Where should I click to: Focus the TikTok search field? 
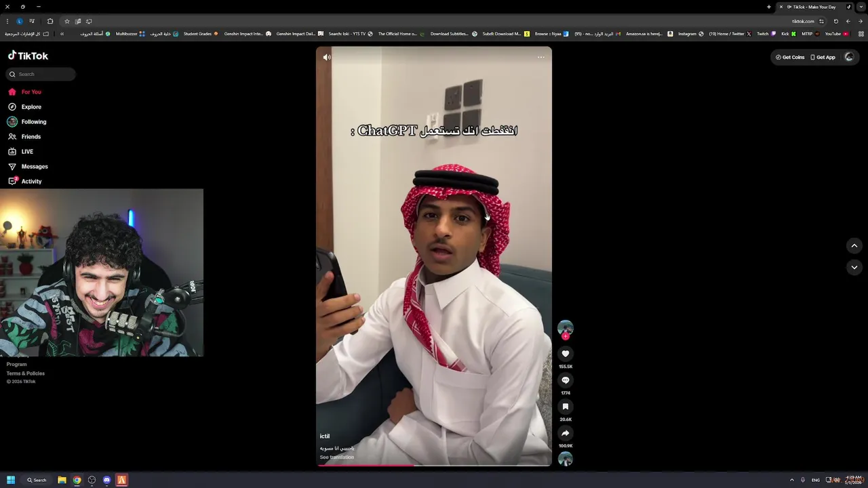[42, 74]
